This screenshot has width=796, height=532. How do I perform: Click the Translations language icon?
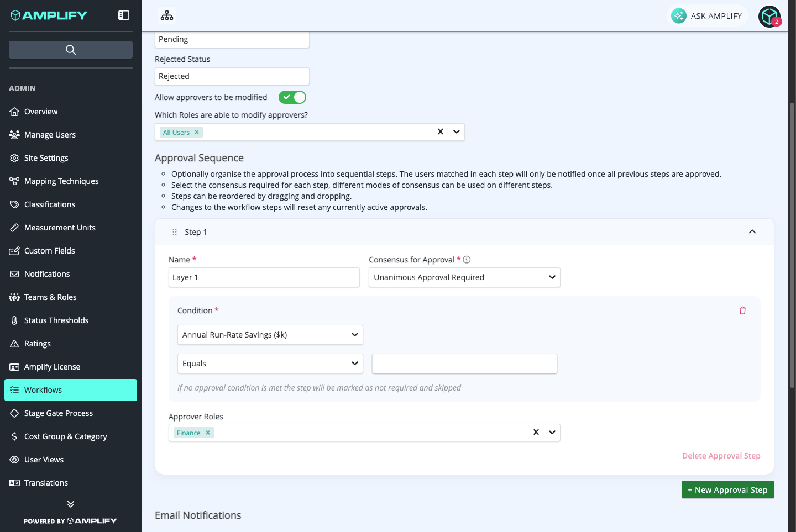pyautogui.click(x=14, y=483)
